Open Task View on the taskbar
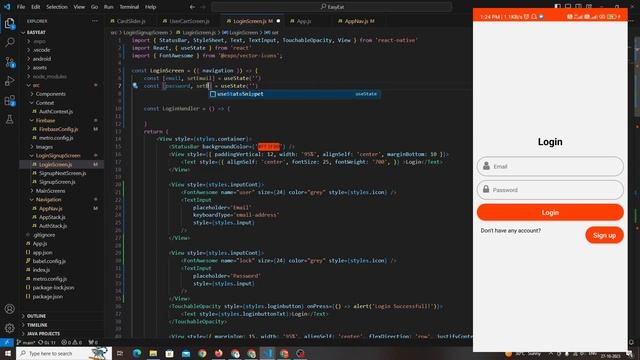640x360 pixels. tap(120, 353)
